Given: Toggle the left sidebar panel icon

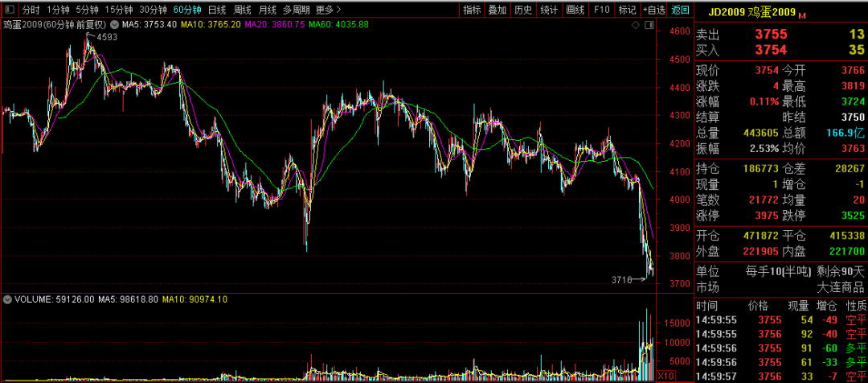Looking at the screenshot, I should click(x=10, y=10).
